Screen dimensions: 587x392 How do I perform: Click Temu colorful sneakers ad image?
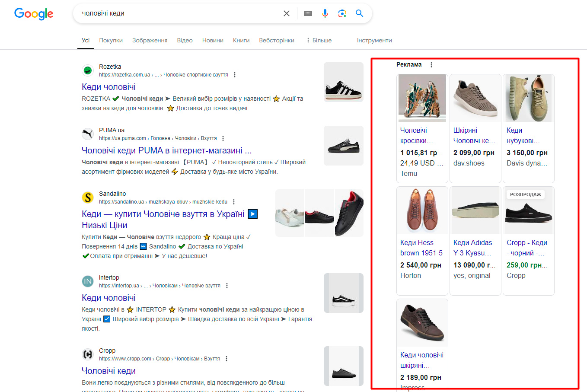(422, 98)
